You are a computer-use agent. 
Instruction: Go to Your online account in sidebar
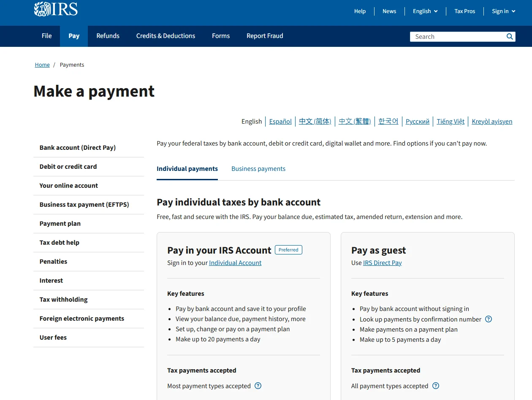[89, 186]
